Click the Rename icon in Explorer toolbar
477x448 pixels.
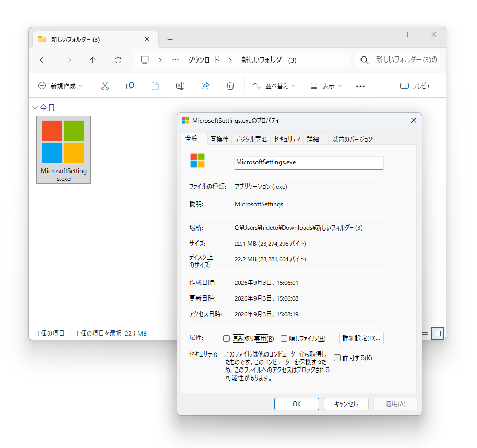(180, 86)
